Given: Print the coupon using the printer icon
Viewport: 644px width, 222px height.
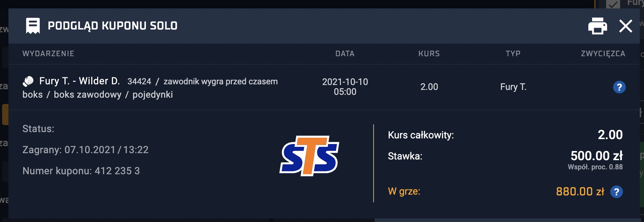Looking at the screenshot, I should coord(598,26).
